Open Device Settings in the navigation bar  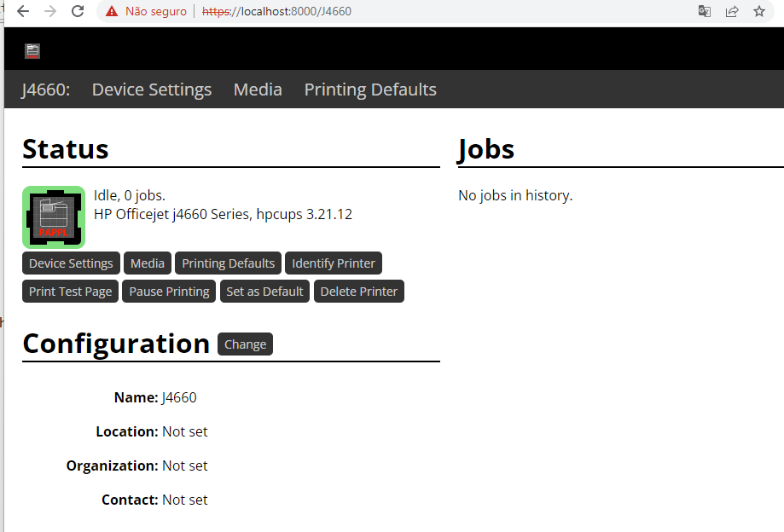point(152,90)
